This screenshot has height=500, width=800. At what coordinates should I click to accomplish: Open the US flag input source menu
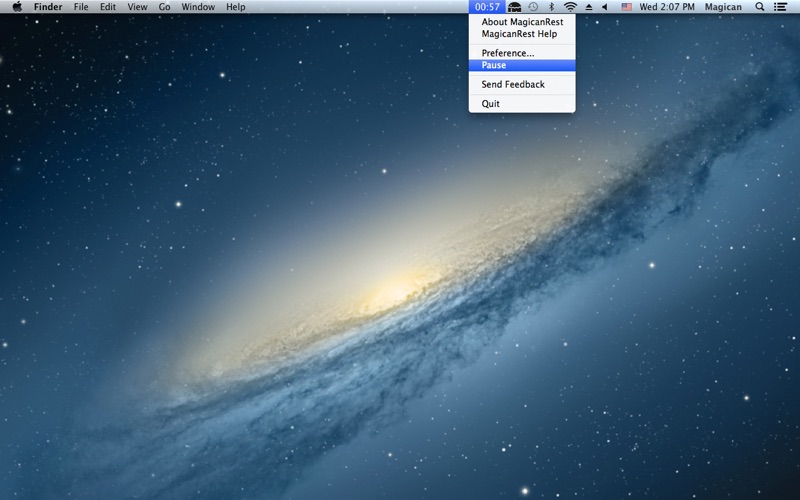click(626, 7)
